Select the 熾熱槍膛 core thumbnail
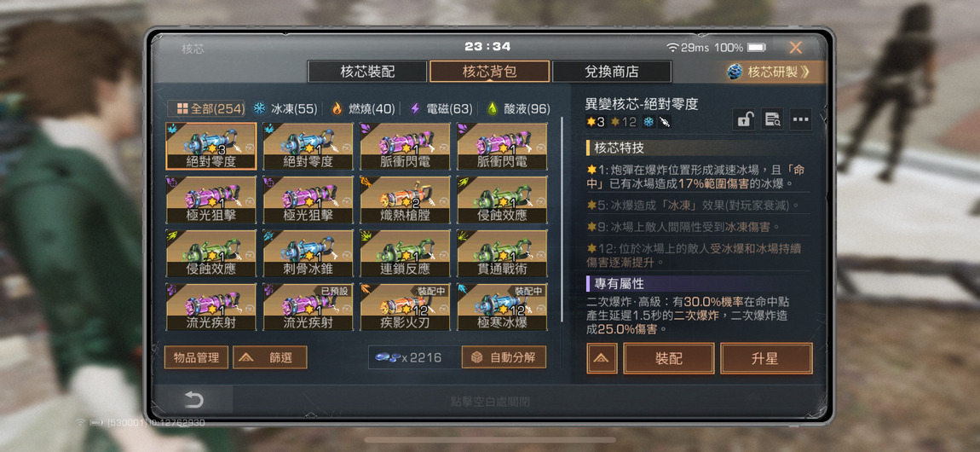The image size is (980, 452). pyautogui.click(x=405, y=200)
